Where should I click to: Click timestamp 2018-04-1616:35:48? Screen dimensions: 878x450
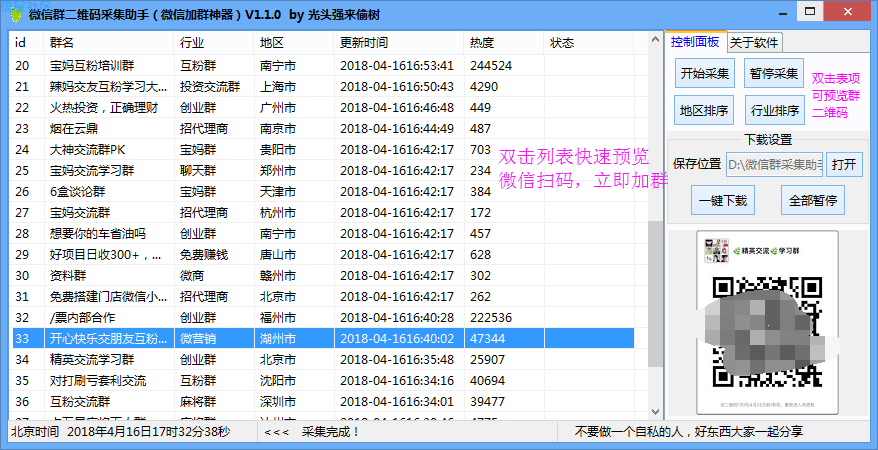(396, 359)
